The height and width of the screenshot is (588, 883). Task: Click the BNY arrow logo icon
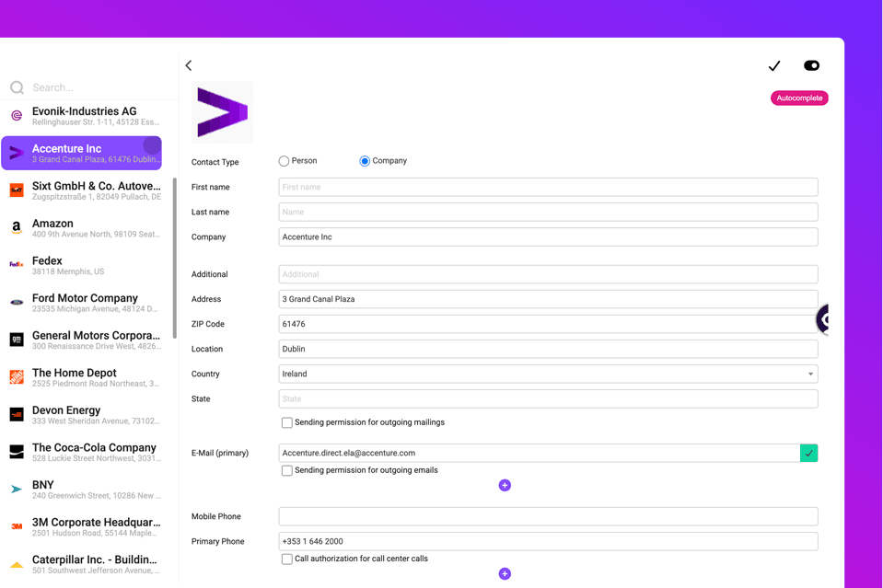tap(17, 489)
